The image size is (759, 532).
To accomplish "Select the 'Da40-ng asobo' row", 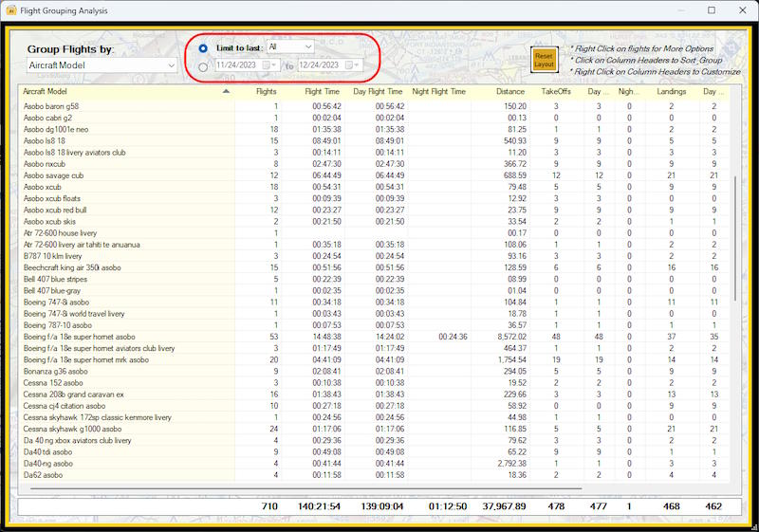I will 373,464.
